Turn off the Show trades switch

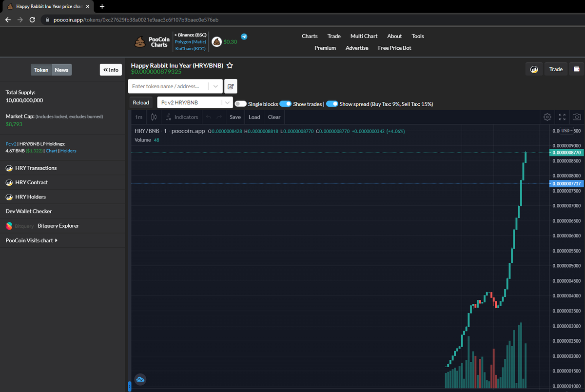point(285,104)
